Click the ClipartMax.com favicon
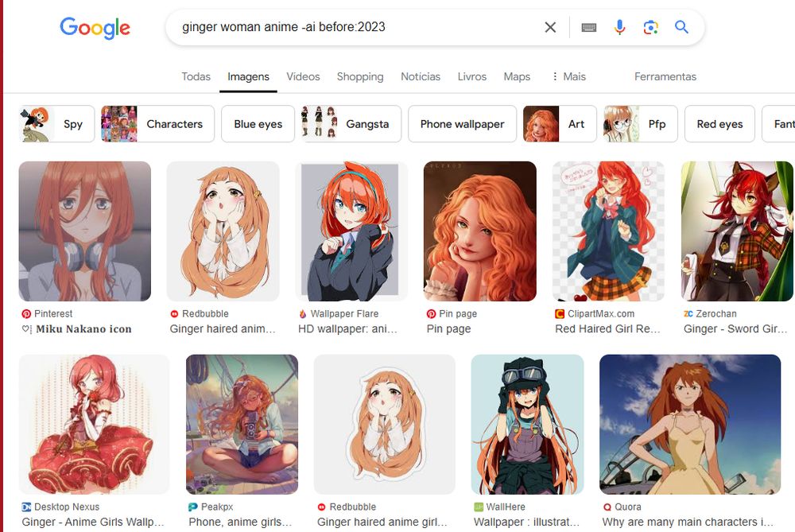The width and height of the screenshot is (795, 532). coord(560,314)
